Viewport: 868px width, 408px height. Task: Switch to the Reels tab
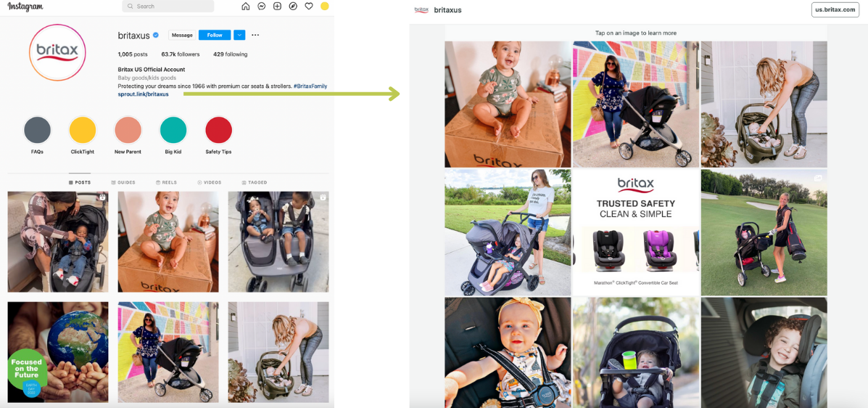166,182
